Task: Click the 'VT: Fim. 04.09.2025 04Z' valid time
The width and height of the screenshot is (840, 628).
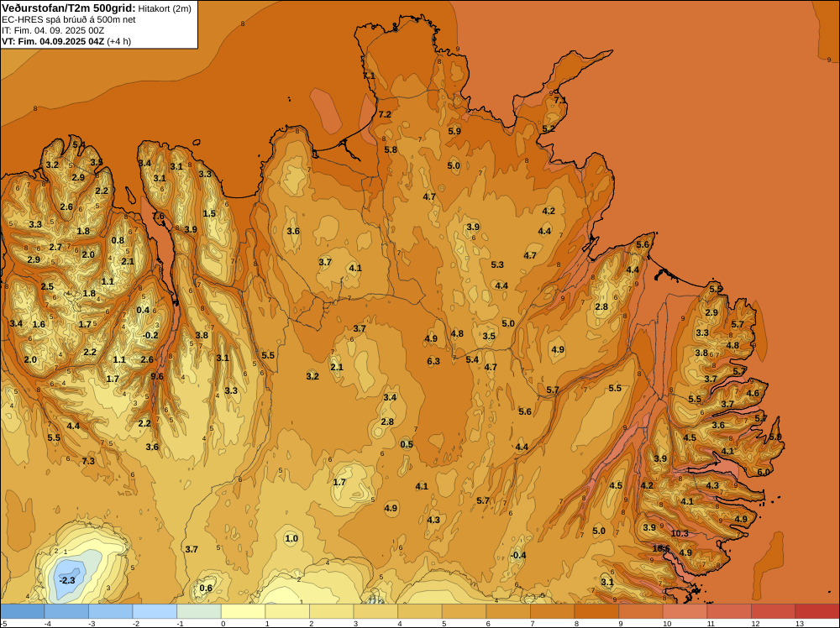Action: (52, 41)
